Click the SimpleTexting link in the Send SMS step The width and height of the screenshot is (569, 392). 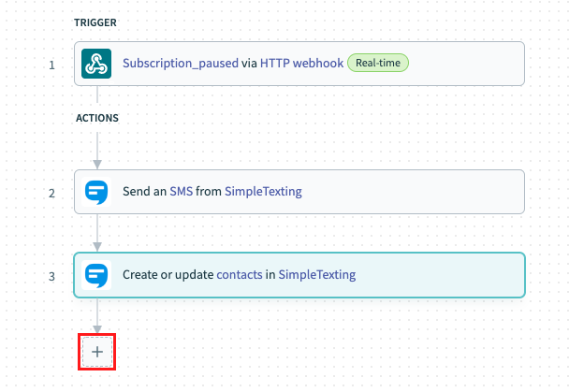[x=263, y=192]
